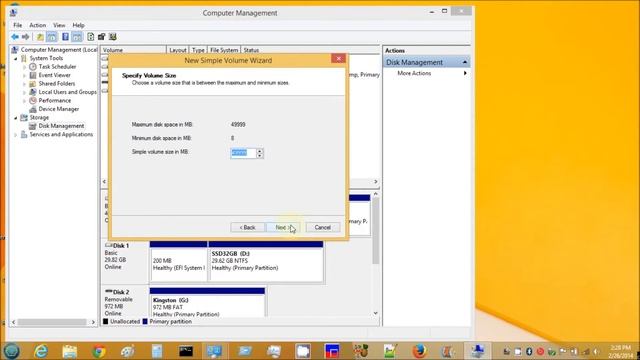The height and width of the screenshot is (360, 640).
Task: Click the disk graphic pane vertical scrollbar
Action: (376, 231)
